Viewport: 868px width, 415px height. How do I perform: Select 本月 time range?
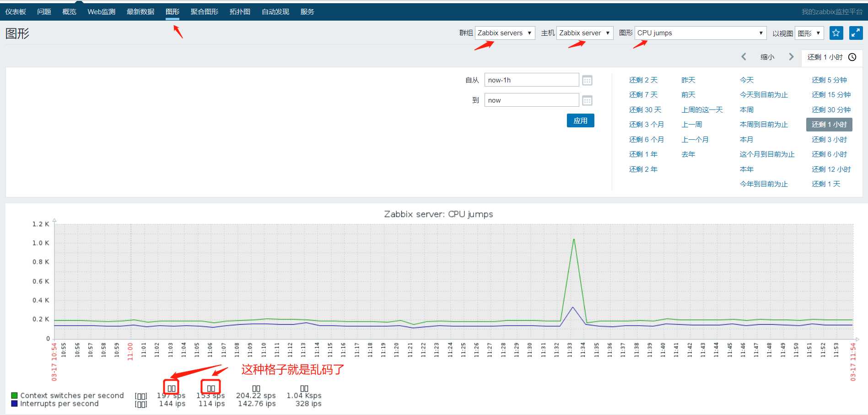747,139
